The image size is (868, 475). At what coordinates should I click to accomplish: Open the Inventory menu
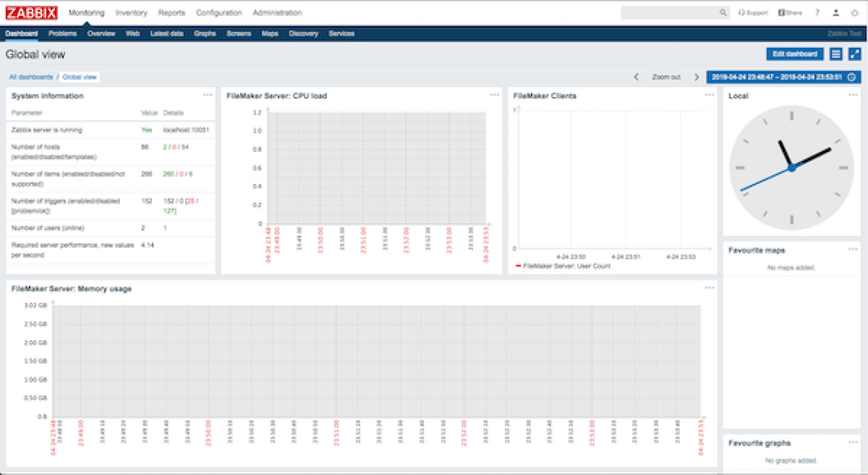[x=132, y=13]
